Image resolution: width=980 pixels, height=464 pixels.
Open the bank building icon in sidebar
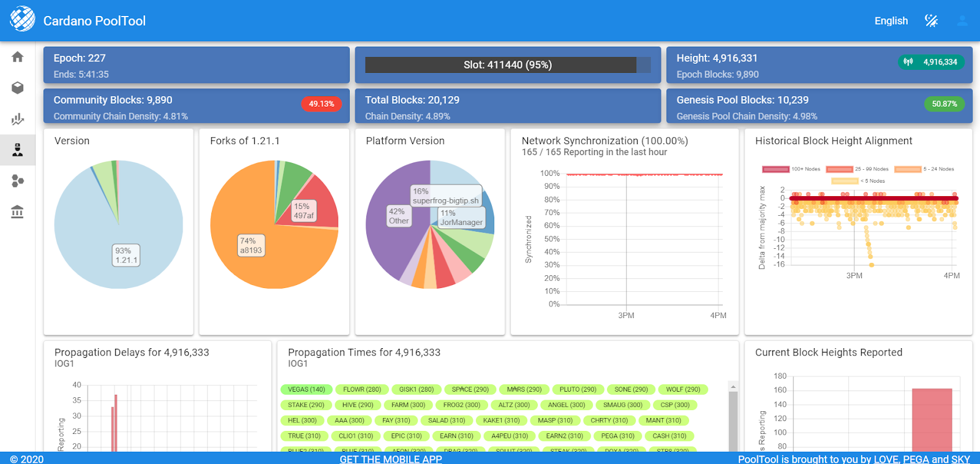17,212
